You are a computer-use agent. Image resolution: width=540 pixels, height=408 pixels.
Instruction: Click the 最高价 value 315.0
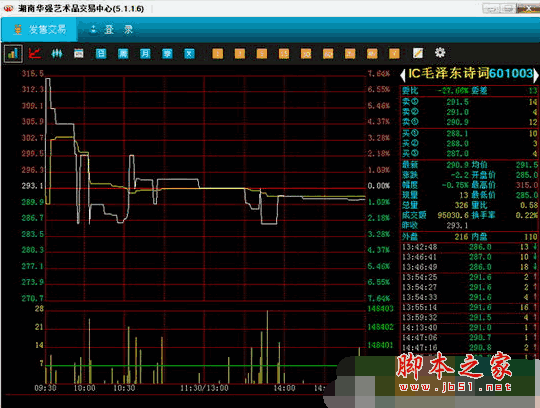pos(527,185)
